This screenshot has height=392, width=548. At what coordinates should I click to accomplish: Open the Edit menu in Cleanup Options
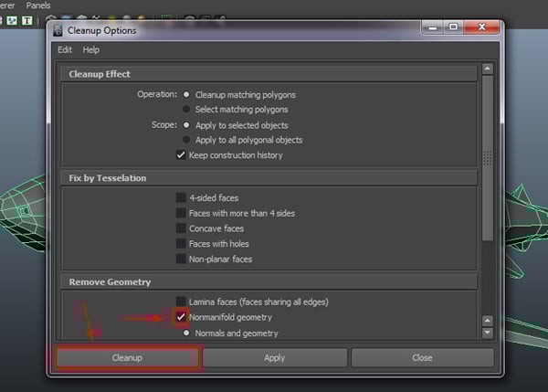[x=65, y=49]
